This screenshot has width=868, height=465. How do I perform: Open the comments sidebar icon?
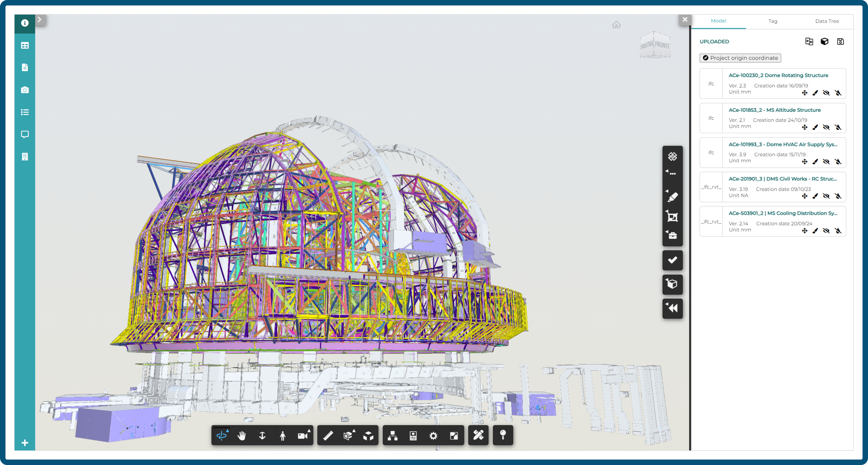25,134
